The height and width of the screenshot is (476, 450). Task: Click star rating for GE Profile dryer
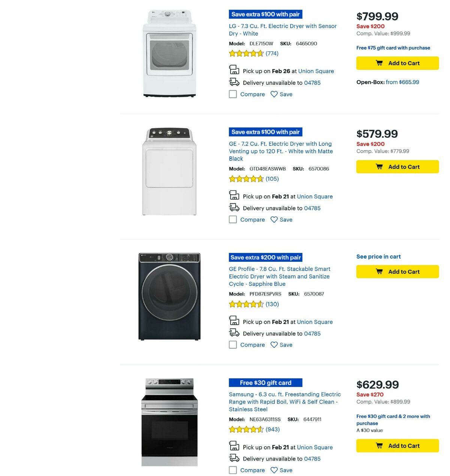tap(246, 304)
